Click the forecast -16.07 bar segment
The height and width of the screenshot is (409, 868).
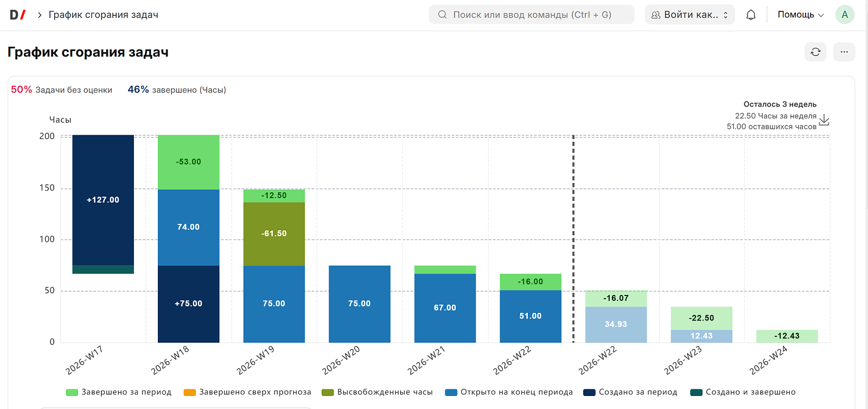point(616,298)
